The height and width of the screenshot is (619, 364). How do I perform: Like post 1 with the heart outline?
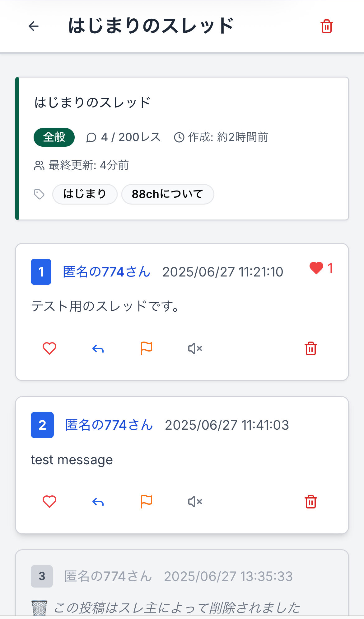(x=49, y=348)
